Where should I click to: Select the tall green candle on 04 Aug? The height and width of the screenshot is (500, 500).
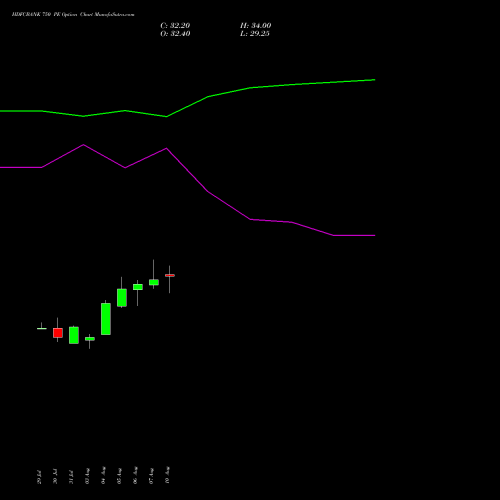click(x=106, y=319)
